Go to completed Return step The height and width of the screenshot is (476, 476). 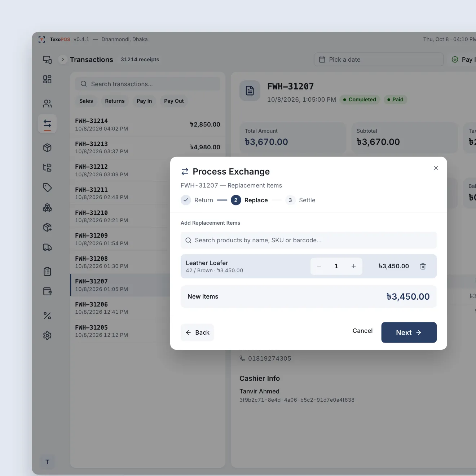tap(197, 200)
